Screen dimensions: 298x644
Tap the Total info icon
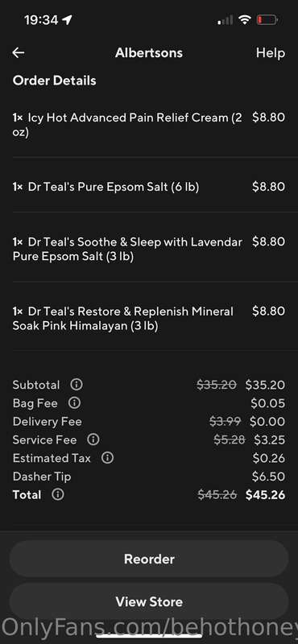point(57,494)
